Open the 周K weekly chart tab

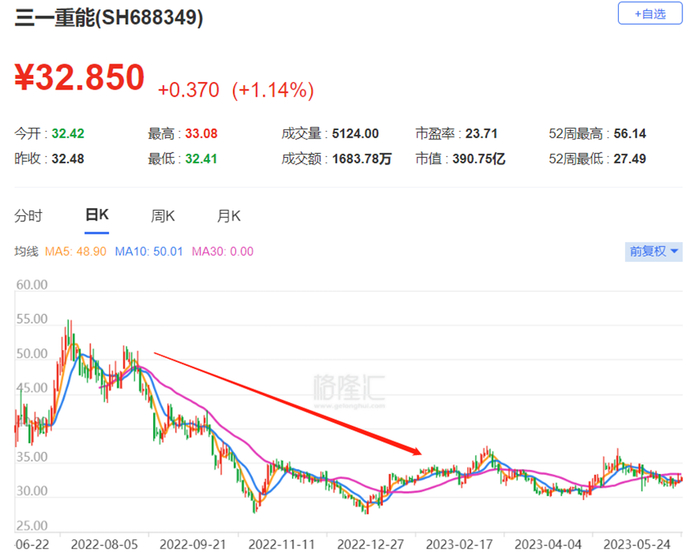(x=162, y=216)
